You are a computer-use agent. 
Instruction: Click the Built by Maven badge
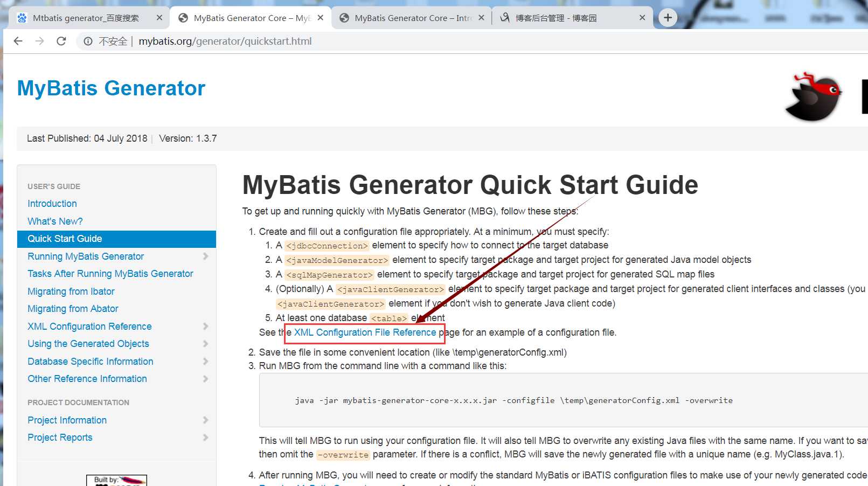coord(116,481)
